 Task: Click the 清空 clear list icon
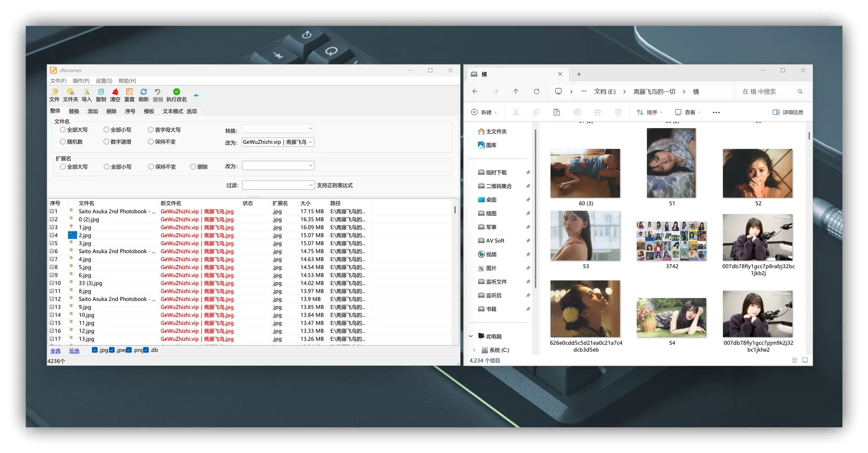tap(115, 92)
